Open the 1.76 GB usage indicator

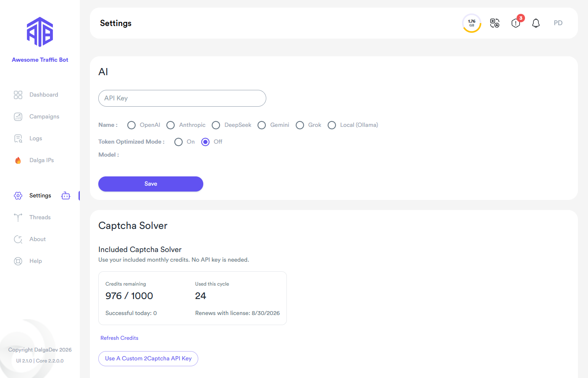tap(472, 23)
